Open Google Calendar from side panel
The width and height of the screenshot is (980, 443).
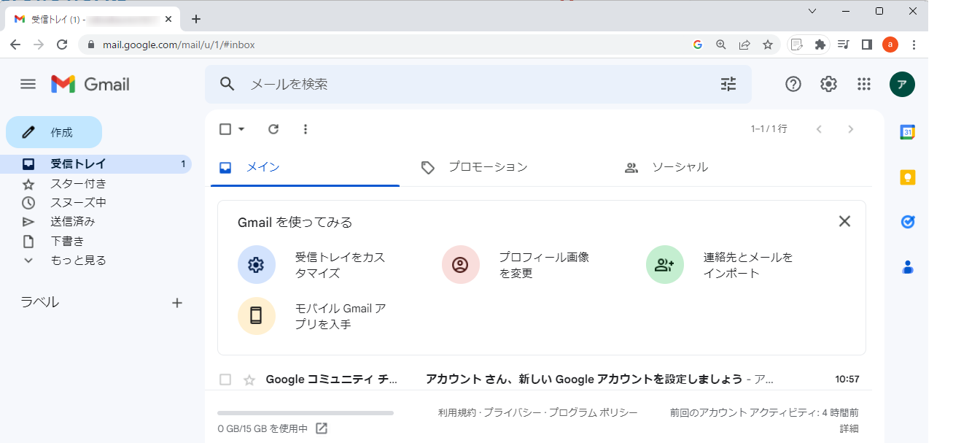pyautogui.click(x=908, y=132)
